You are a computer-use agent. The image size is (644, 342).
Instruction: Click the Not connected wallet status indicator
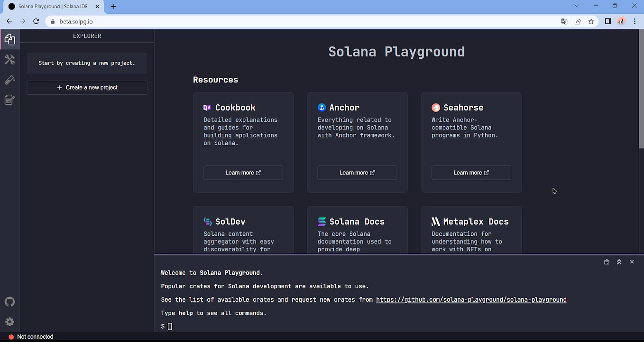coord(31,336)
